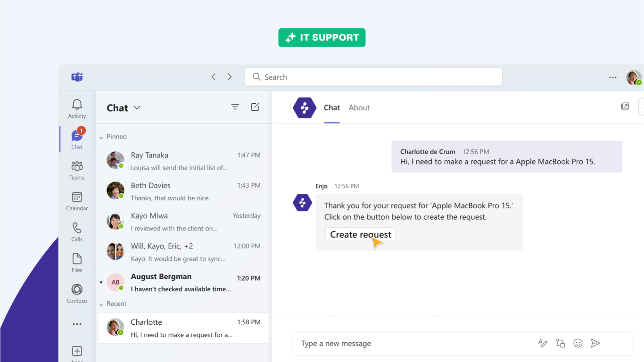Click in the Search box
Screen dimensions: 644x362
click(373, 77)
